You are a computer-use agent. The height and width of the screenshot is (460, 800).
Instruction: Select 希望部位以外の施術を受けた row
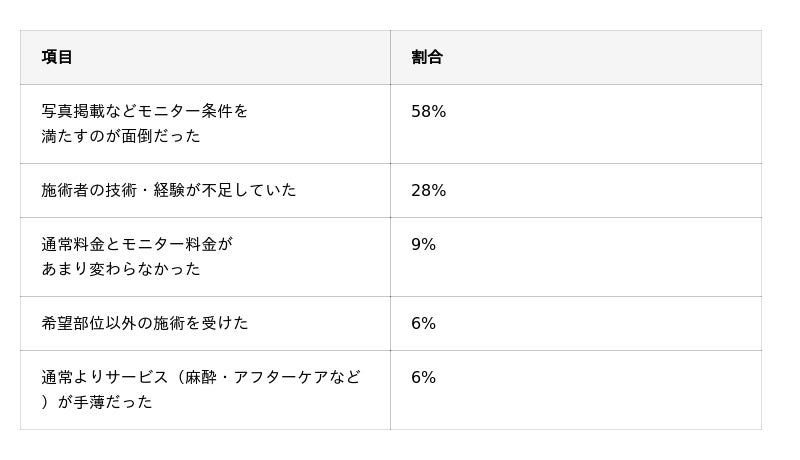[x=145, y=323]
